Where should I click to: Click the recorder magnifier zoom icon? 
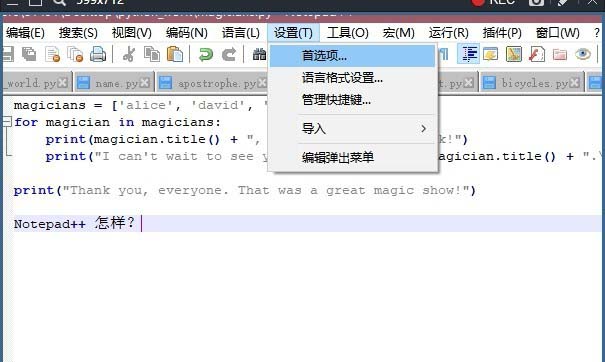59,2
